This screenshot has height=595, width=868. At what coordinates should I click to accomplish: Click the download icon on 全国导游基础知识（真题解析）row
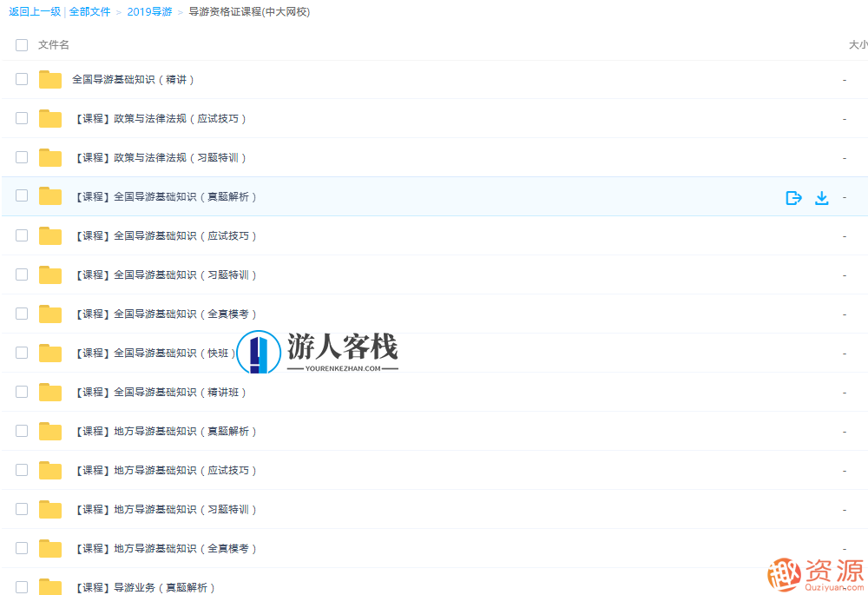821,197
